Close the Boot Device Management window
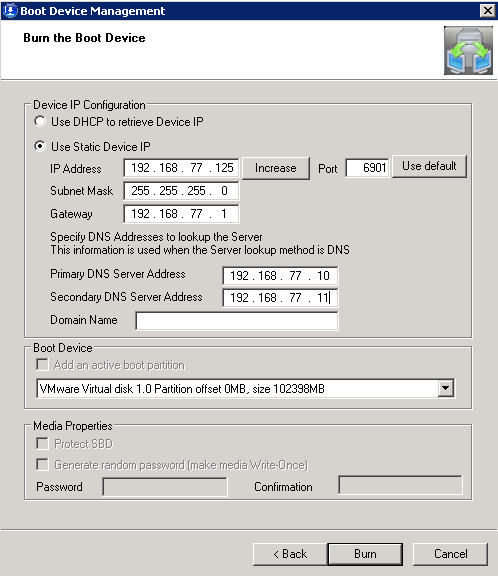The height and width of the screenshot is (576, 498). tap(487, 11)
